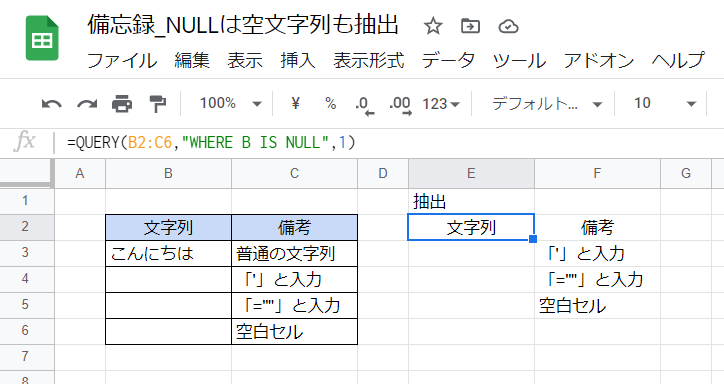724x384 pixels.
Task: Star this spreadsheet document
Action: pos(433,26)
